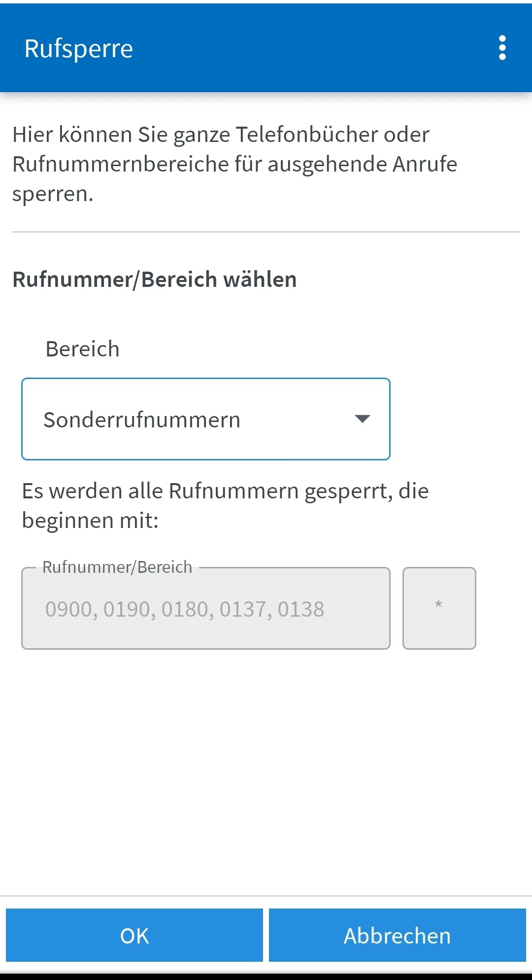Image resolution: width=532 pixels, height=980 pixels.
Task: Open the three-dot overflow menu
Action: pos(502,48)
